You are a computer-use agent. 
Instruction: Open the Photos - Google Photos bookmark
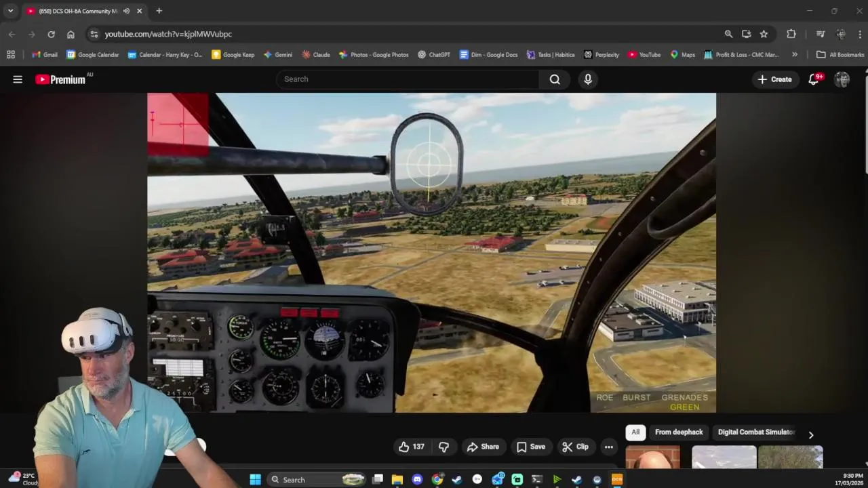(x=374, y=55)
